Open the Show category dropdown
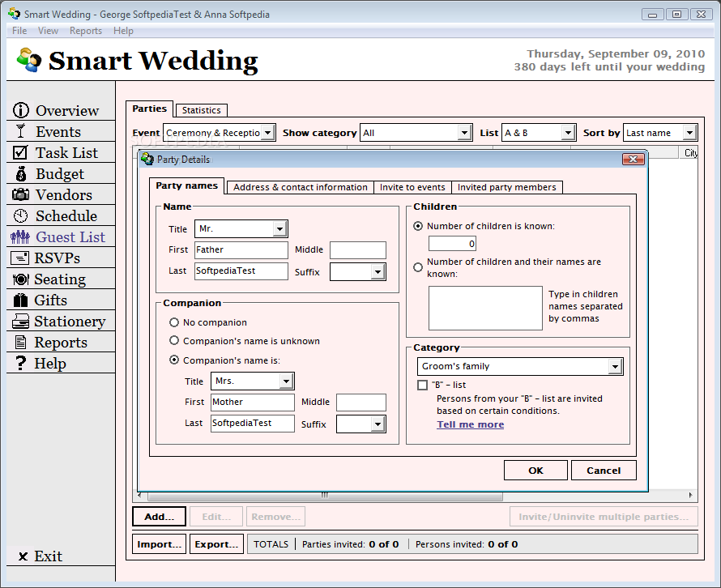721x588 pixels. point(464,133)
